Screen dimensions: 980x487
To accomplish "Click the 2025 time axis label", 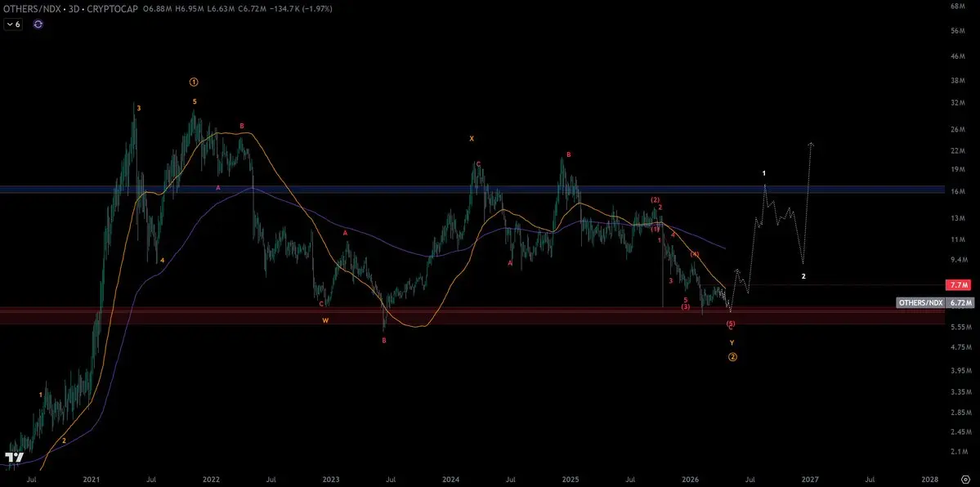I will coord(571,480).
